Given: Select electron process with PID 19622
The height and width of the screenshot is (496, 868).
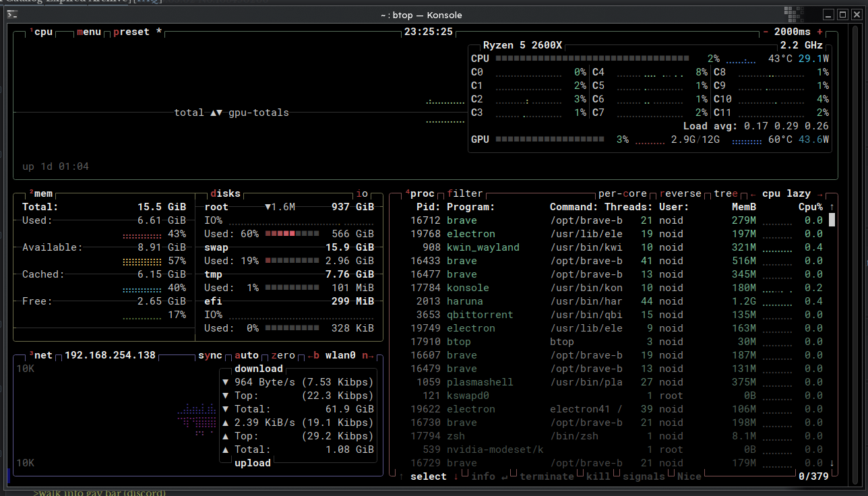Looking at the screenshot, I should [617, 409].
